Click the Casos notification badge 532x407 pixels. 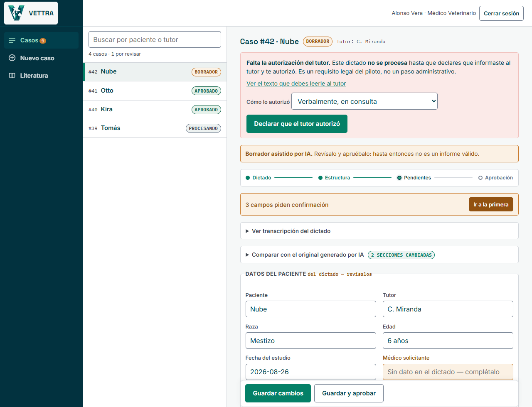tap(43, 41)
